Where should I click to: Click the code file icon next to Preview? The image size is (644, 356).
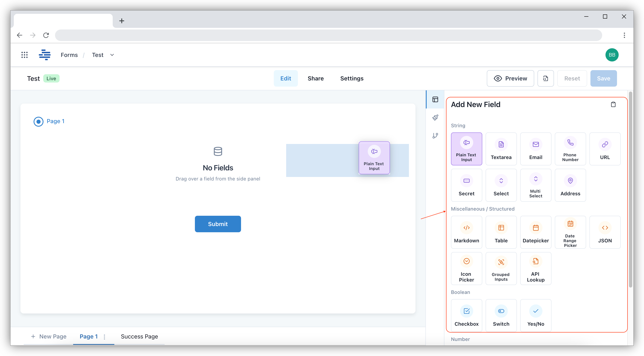[546, 78]
